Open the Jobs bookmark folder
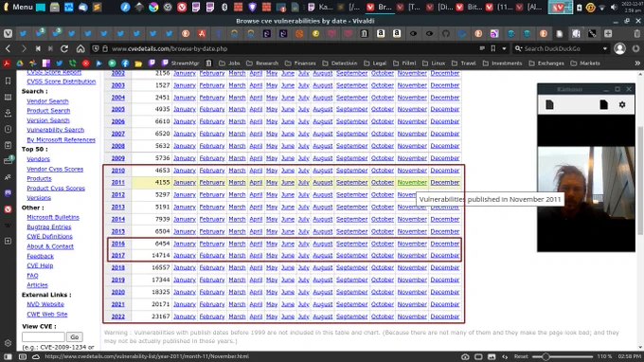 [x=229, y=63]
